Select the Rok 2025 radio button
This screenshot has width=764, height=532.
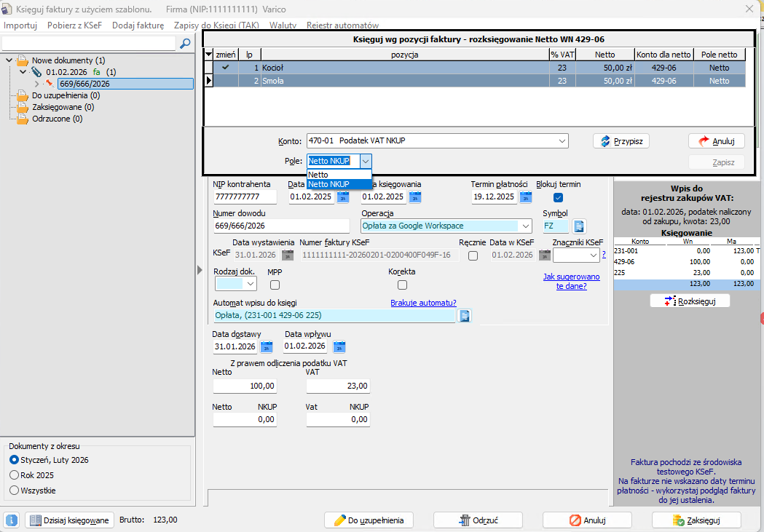pos(15,475)
